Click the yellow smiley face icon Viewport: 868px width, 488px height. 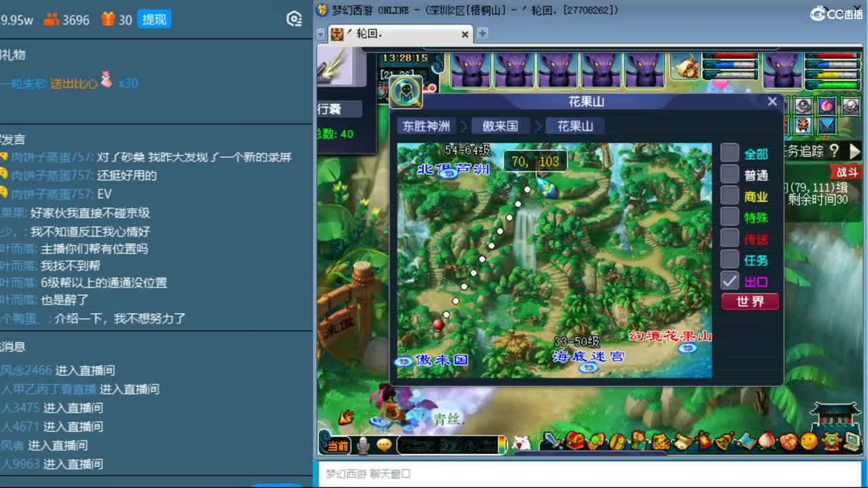[x=808, y=442]
